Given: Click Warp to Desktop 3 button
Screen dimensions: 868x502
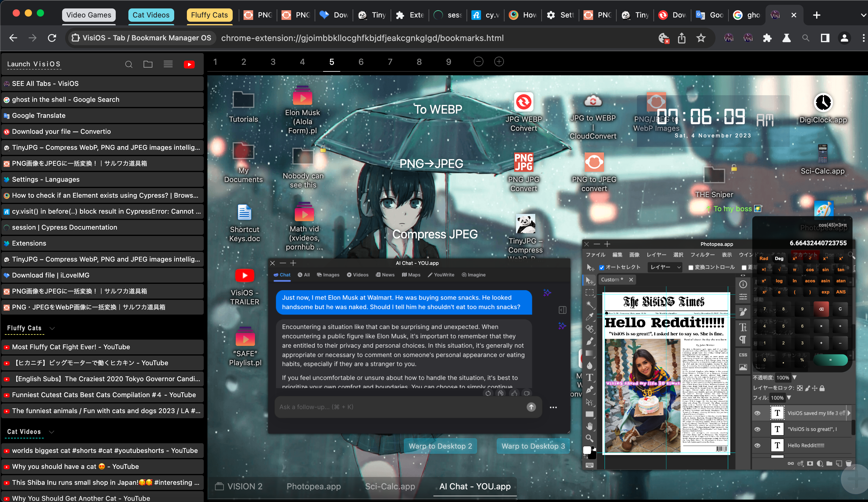Looking at the screenshot, I should point(533,446).
